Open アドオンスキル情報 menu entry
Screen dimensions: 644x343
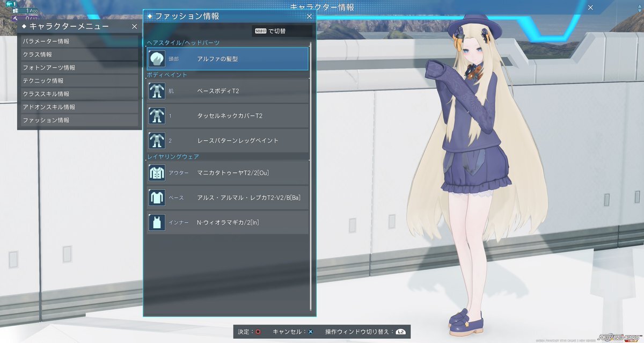(79, 107)
